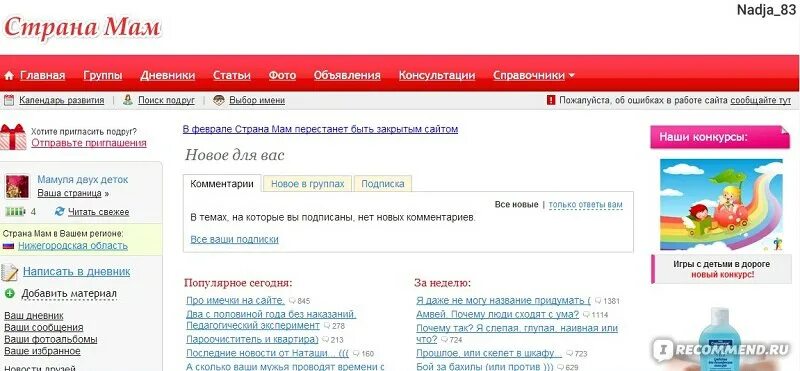Open the February closed-site announcement link
Image resolution: width=800 pixels, height=371 pixels.
320,129
